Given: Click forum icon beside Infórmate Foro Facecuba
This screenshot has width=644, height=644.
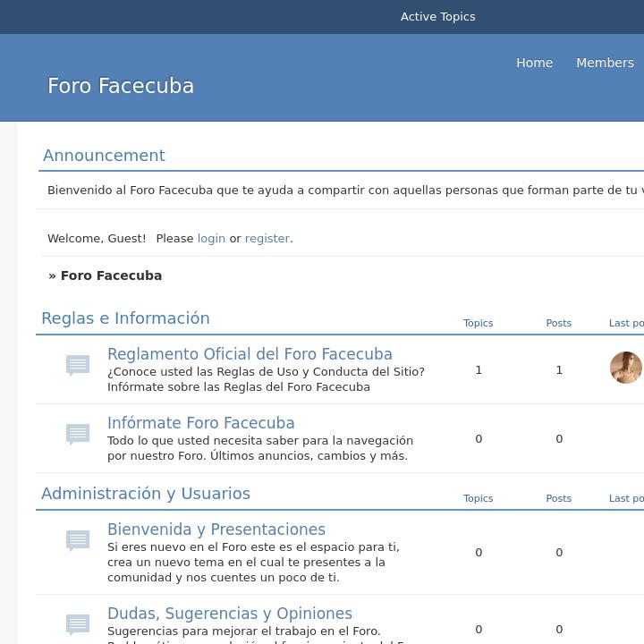Looking at the screenshot, I should (78, 434).
